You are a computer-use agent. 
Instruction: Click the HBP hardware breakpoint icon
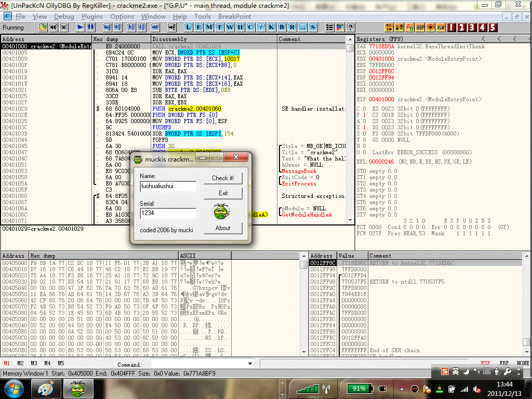click(x=420, y=28)
